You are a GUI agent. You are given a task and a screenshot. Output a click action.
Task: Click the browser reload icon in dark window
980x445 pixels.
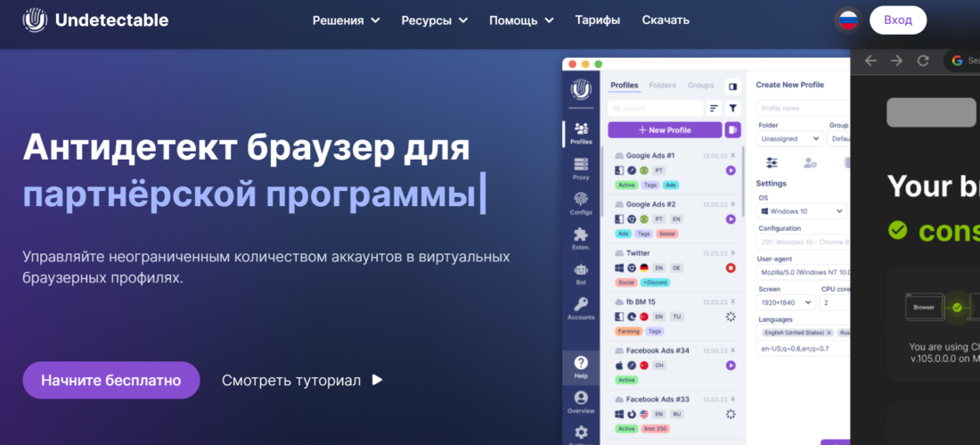click(922, 61)
